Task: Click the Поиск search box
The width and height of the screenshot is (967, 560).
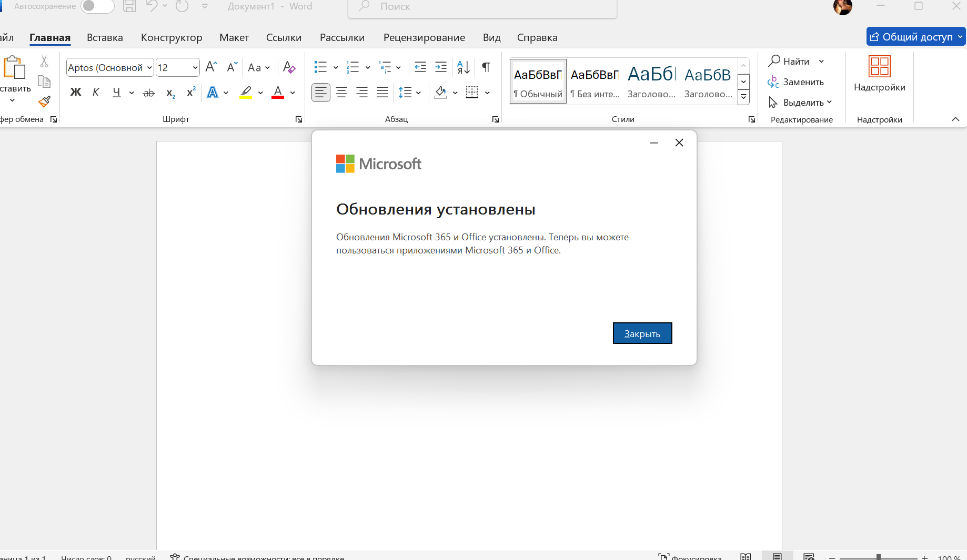Action: click(x=482, y=7)
